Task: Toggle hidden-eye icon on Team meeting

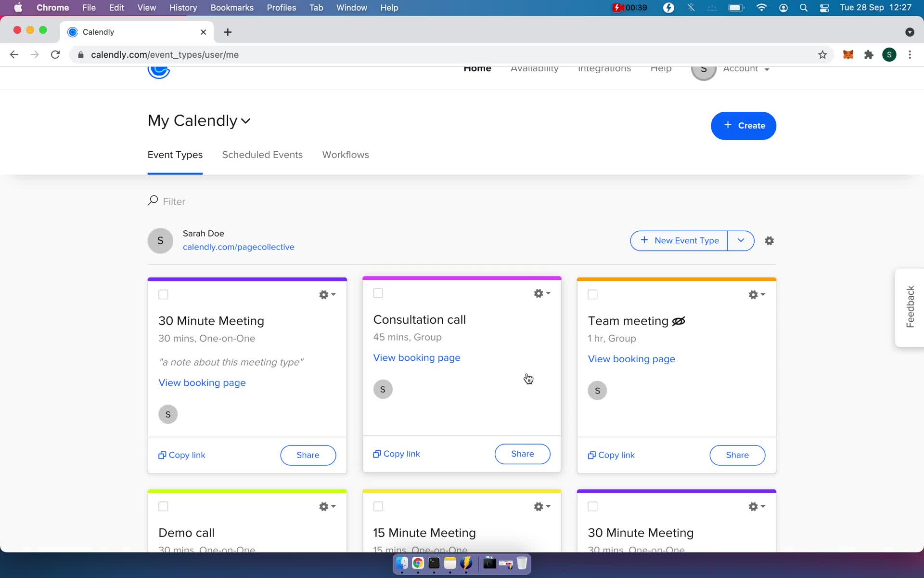Action: point(679,321)
